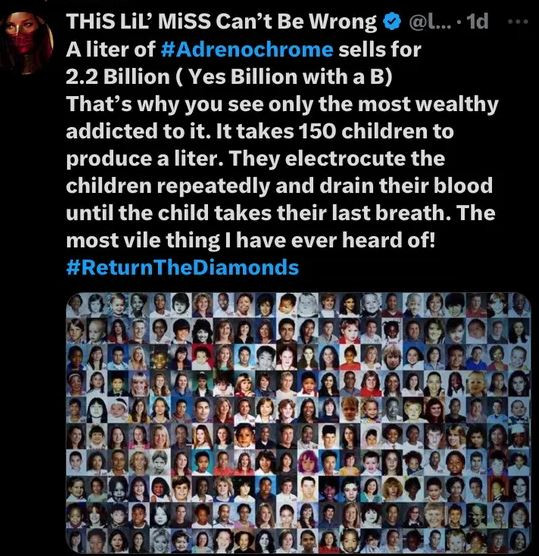Click the "( Yes Billion with a B)" text
This screenshot has width=539, height=556.
[x=284, y=77]
